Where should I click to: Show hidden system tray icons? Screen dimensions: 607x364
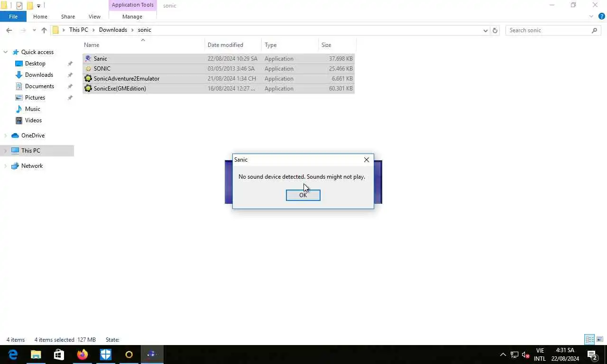tap(503, 355)
